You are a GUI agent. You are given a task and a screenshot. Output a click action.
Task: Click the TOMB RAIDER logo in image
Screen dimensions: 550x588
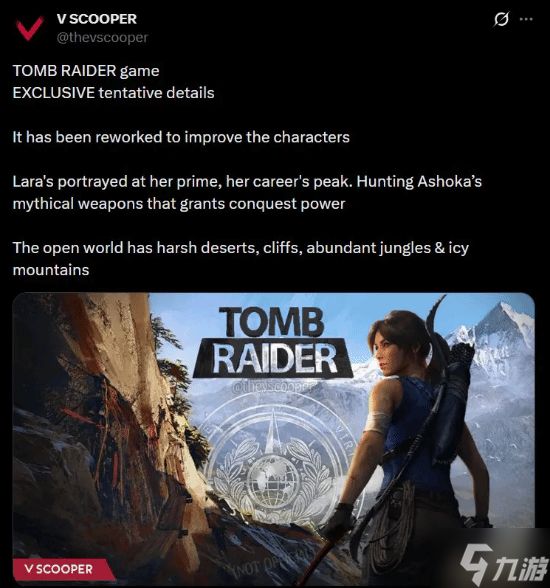[x=273, y=342]
